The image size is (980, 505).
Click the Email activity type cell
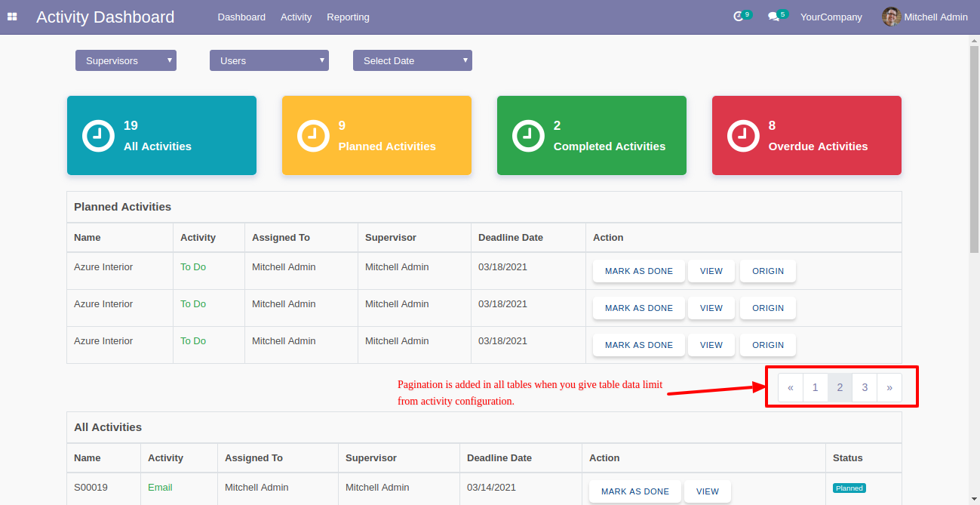pos(160,488)
